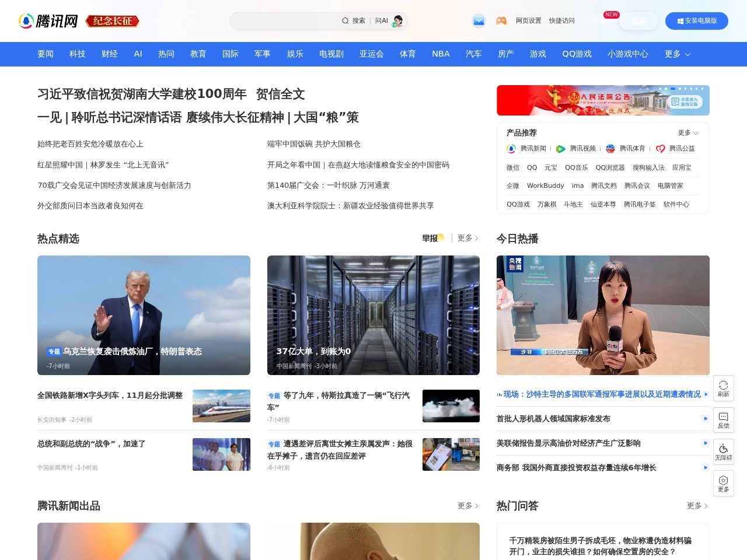
Task: Click the magnifier 搜索 search button
Action: (354, 21)
